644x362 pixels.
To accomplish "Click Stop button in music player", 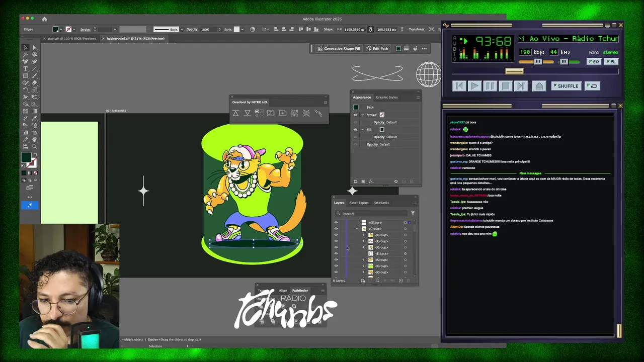I will pyautogui.click(x=506, y=86).
